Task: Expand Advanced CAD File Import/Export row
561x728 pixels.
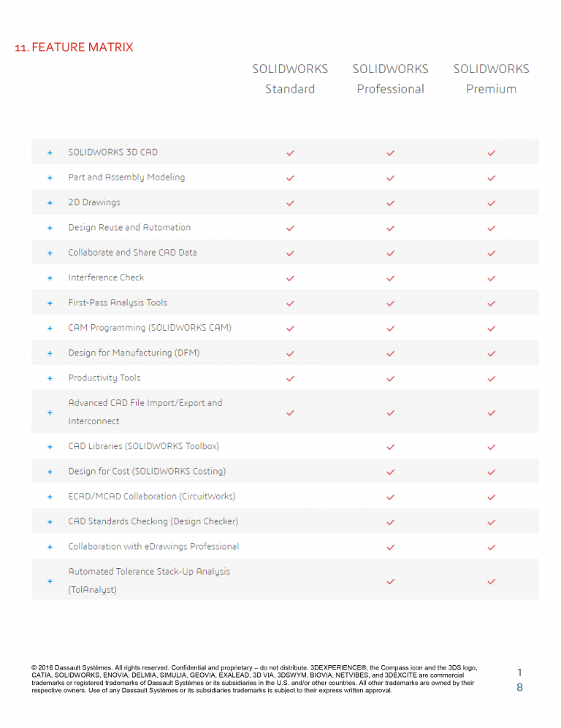Action: click(50, 413)
